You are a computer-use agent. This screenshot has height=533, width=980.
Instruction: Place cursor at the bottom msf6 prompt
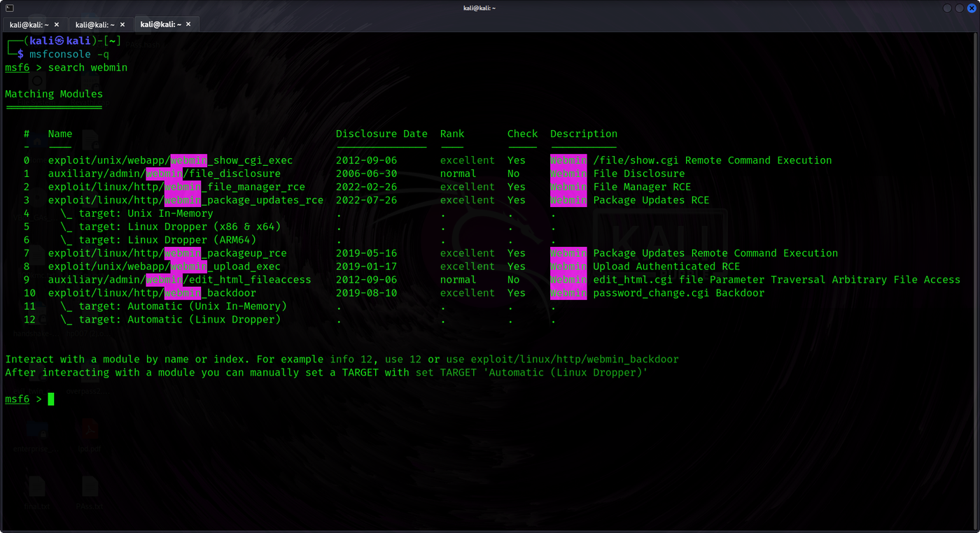tap(51, 399)
